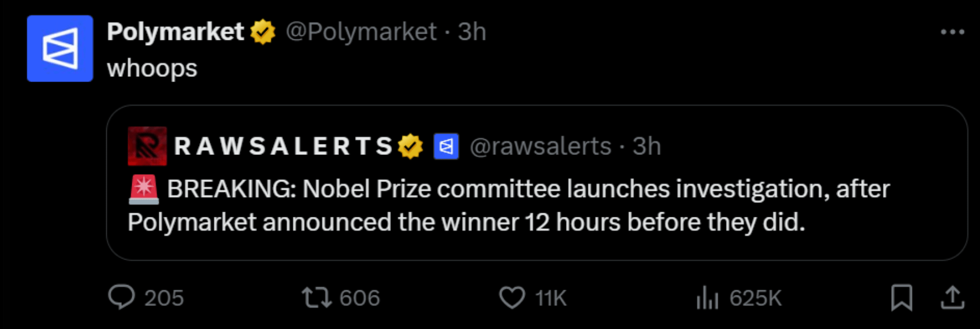This screenshot has height=329, width=980.
Task: Click the Polymarket display name
Action: [x=175, y=32]
